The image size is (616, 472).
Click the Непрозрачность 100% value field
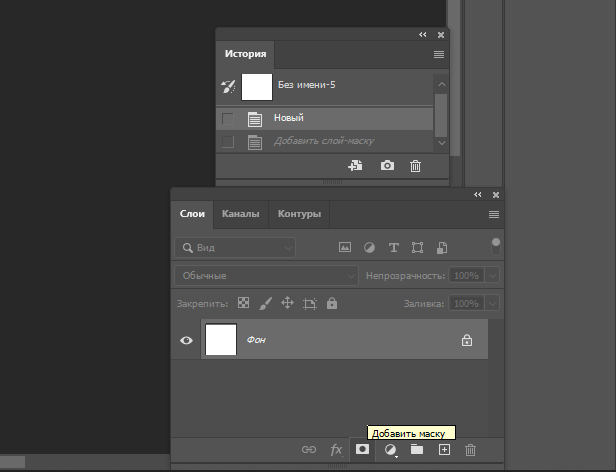pyautogui.click(x=466, y=275)
